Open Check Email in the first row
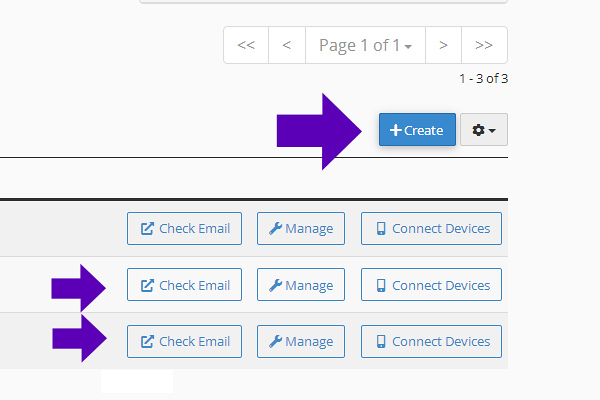The height and width of the screenshot is (400, 600). (x=184, y=229)
